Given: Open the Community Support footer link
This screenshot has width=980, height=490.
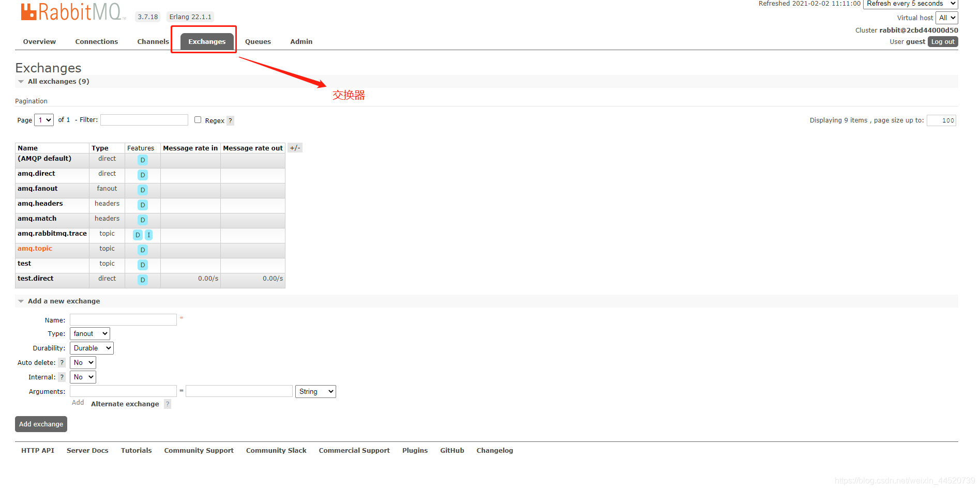Looking at the screenshot, I should (x=199, y=450).
